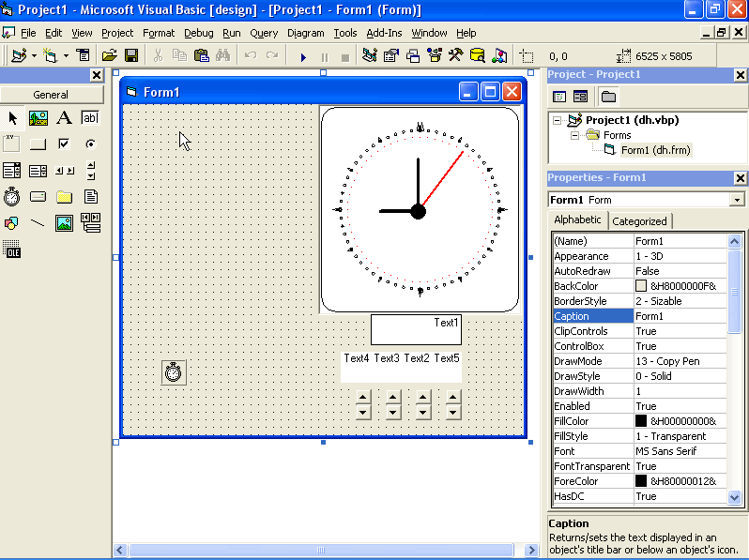Collapse the Project1 (dh.vbp) tree node
749x560 pixels.
point(557,120)
